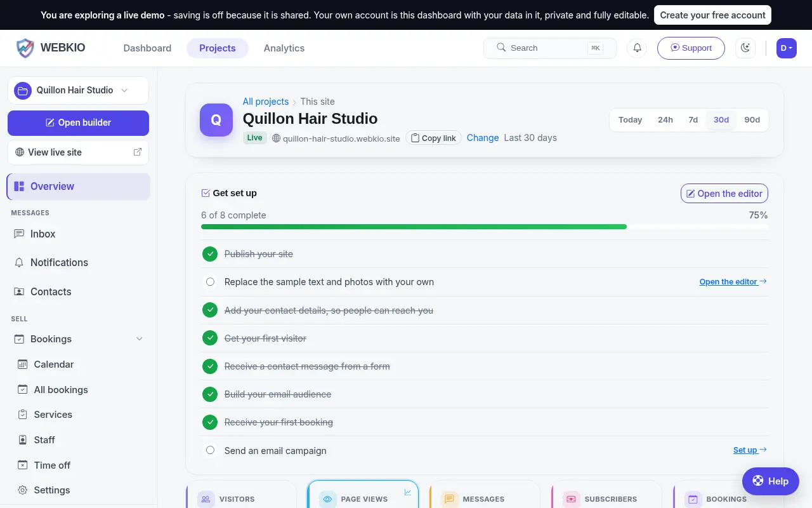The height and width of the screenshot is (508, 812).
Task: Click the Open builder button
Action: [78, 123]
